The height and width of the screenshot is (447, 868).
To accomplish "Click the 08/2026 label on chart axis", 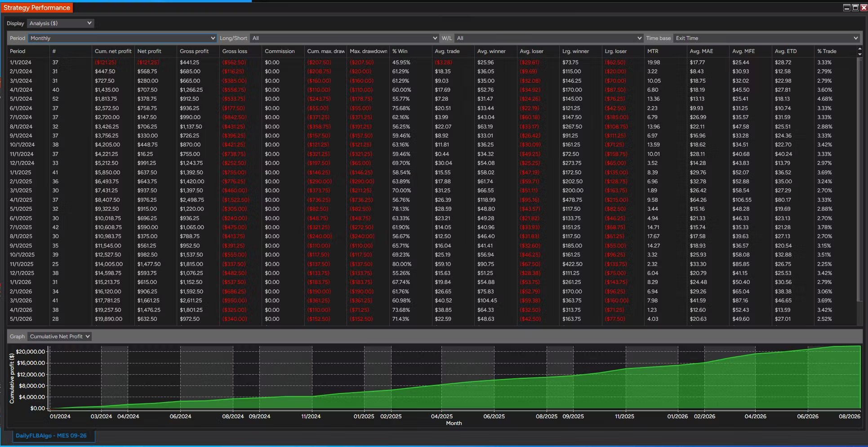I will 850,416.
